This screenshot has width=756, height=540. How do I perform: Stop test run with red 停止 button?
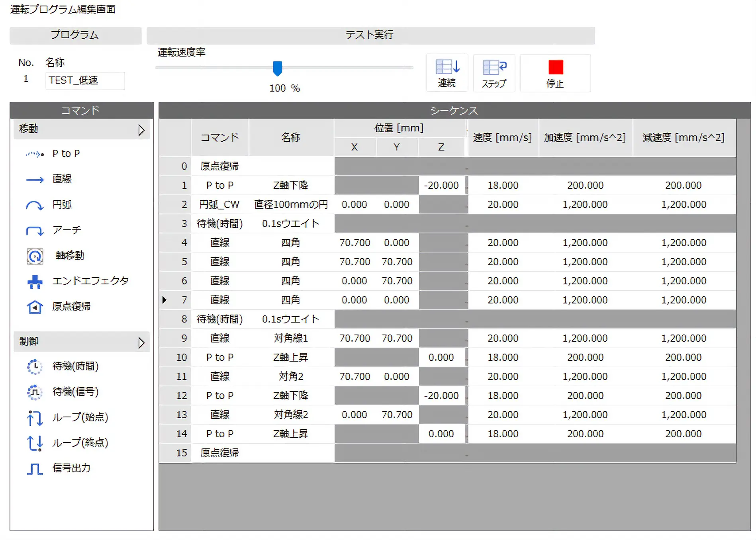(556, 73)
